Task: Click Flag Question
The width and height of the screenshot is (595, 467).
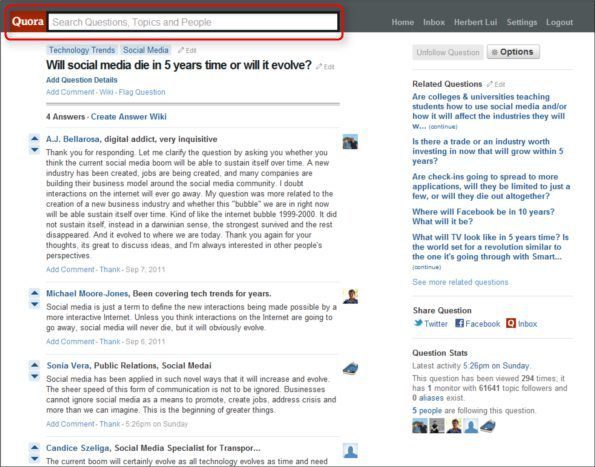Action: [142, 92]
